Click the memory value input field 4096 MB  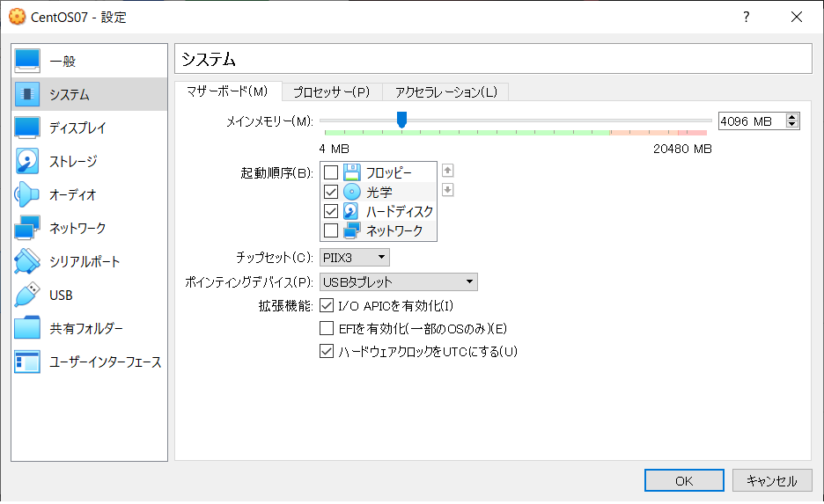[752, 121]
